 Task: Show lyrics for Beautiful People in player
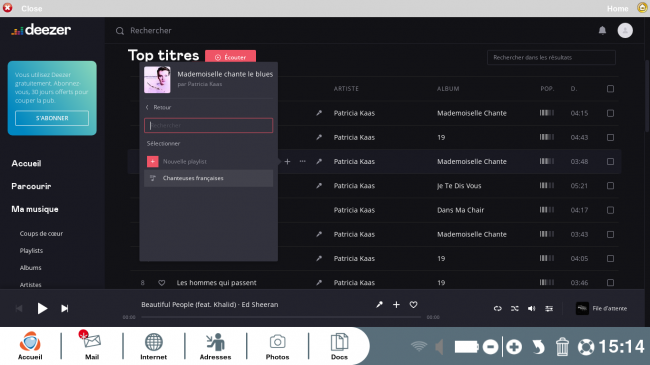379,304
